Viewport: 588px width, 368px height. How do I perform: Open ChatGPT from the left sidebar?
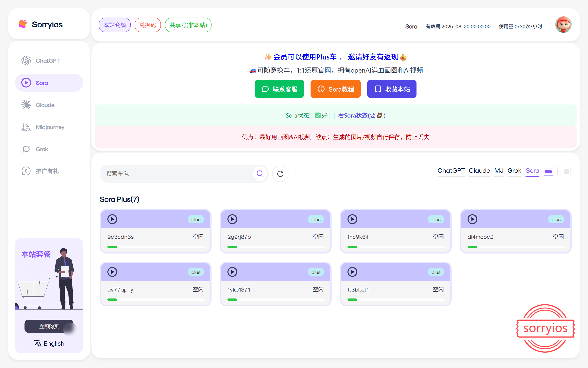49,61
